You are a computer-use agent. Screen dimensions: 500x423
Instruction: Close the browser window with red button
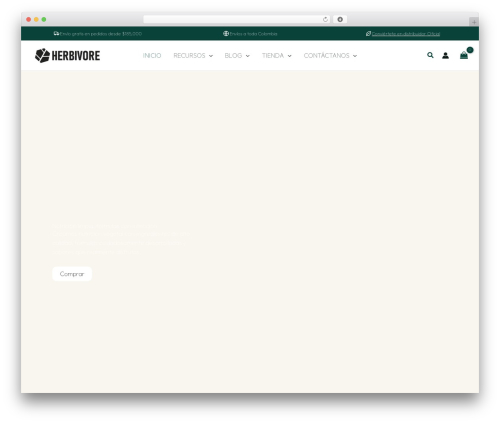[x=29, y=19]
